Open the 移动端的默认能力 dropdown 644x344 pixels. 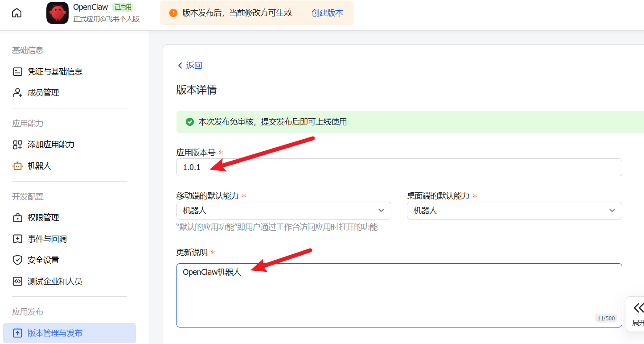(x=284, y=211)
